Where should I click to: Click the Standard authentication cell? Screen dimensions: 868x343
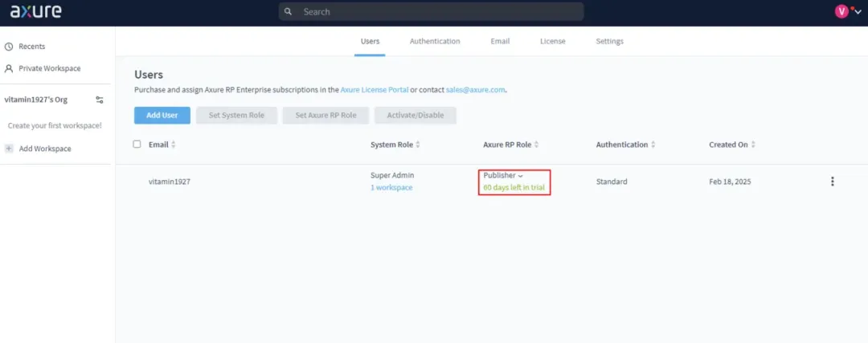pyautogui.click(x=612, y=182)
